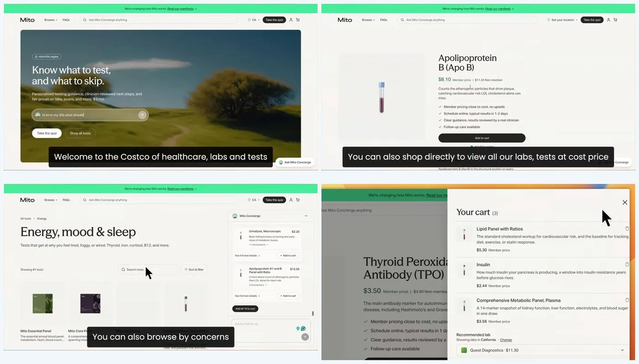Click the cart icon on the Apolipoprotein B page
The width and height of the screenshot is (639, 364).
pos(615,20)
